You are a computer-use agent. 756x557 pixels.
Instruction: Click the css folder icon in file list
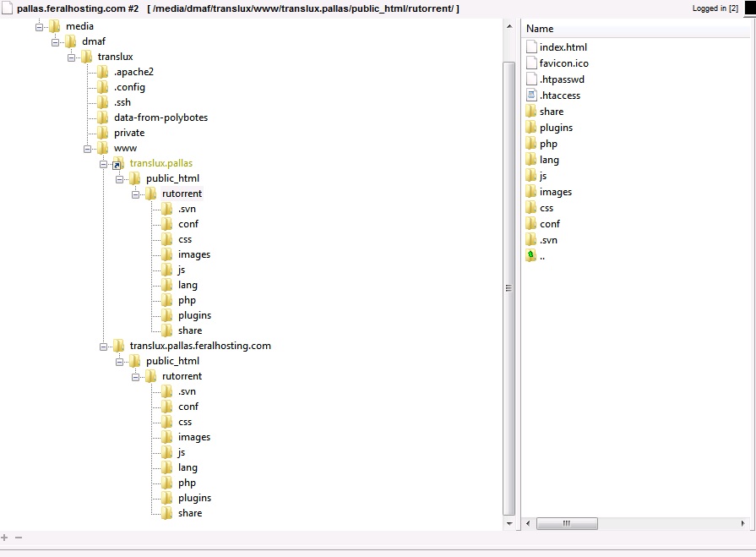(x=530, y=207)
